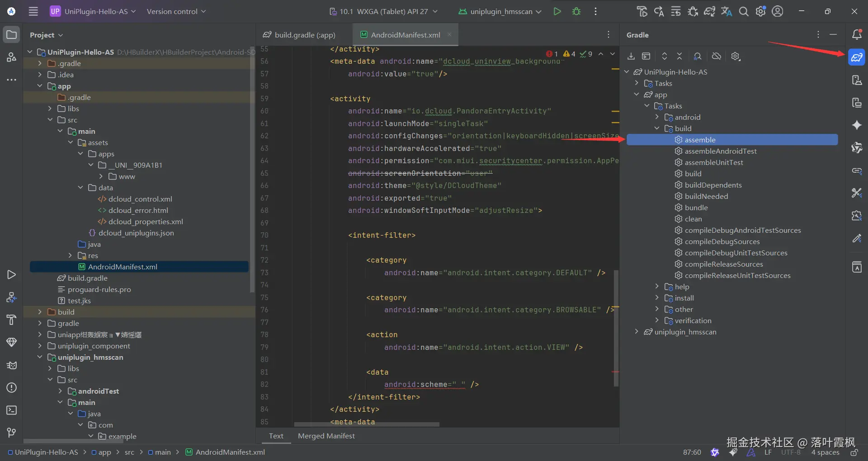Screen dimensions: 868x461
Task: Toggle the Gradle tool window button
Action: coord(857,57)
